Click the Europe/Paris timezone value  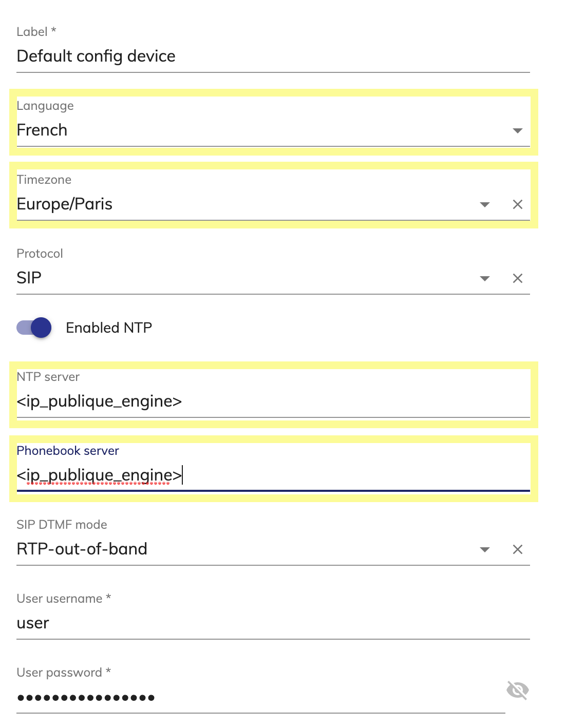point(65,204)
